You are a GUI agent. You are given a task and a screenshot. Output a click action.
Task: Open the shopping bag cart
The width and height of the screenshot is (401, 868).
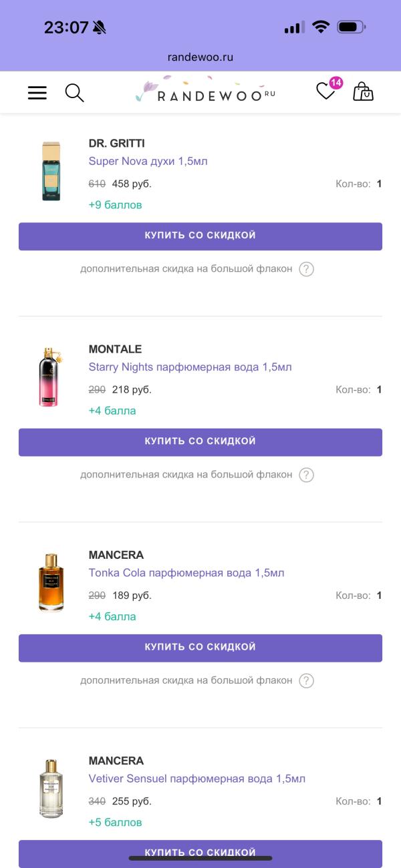(x=363, y=92)
